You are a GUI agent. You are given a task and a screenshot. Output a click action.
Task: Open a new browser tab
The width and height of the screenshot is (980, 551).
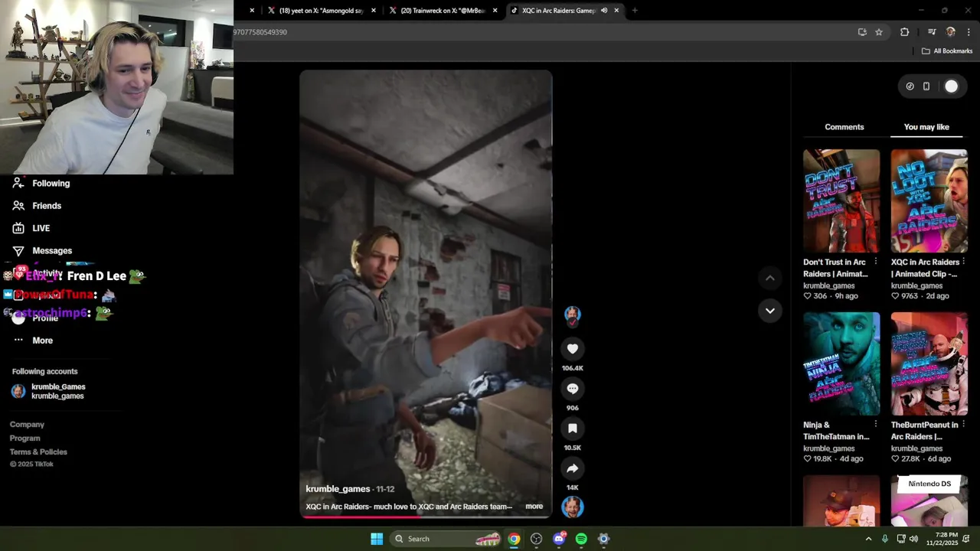635,11
